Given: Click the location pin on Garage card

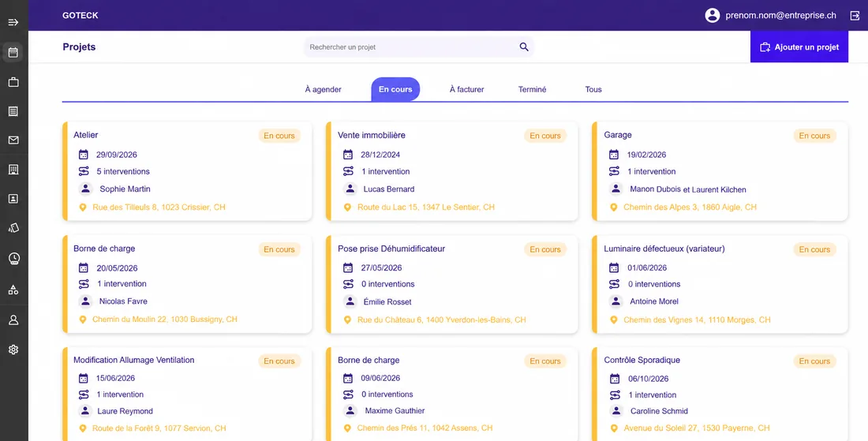Looking at the screenshot, I should click(x=613, y=207).
